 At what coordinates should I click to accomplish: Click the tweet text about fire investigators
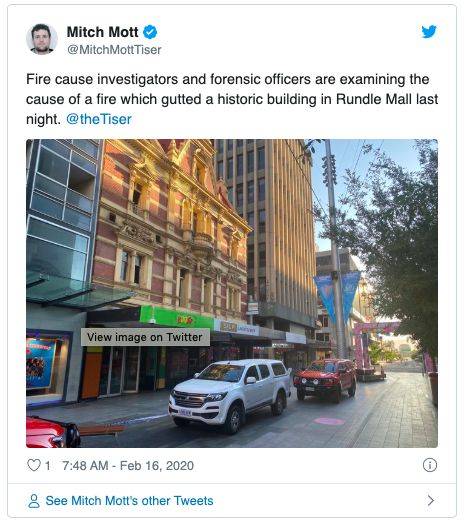tap(232, 99)
